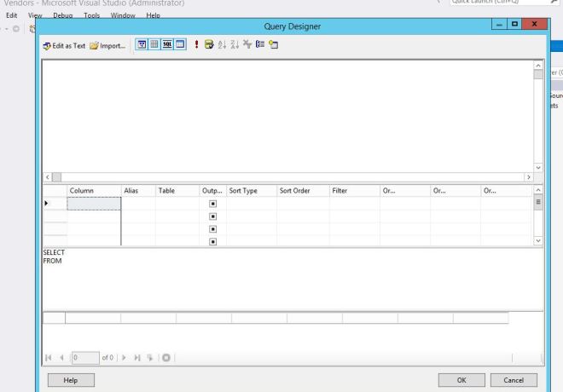
Task: Toggle the SQL pane icon
Action: click(169, 46)
